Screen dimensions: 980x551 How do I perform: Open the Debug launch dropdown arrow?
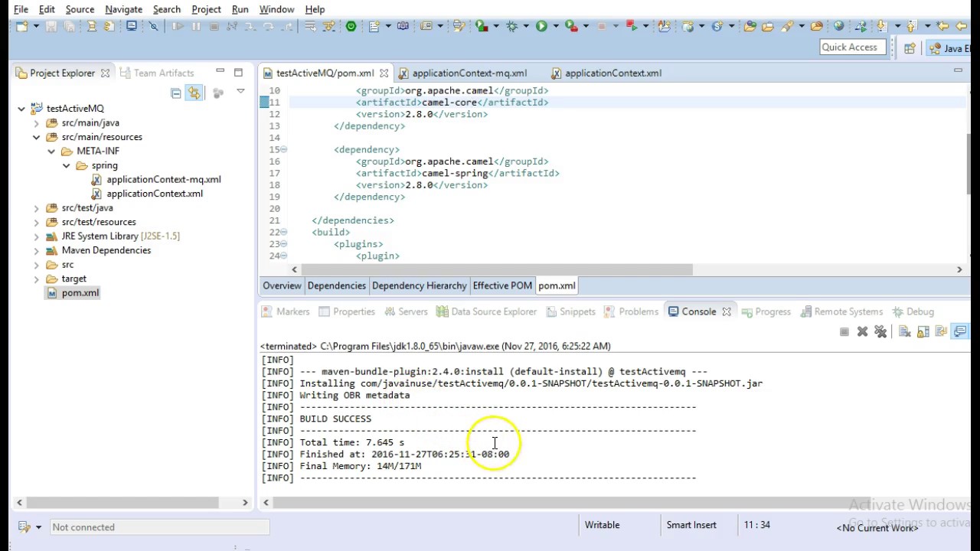pos(526,26)
